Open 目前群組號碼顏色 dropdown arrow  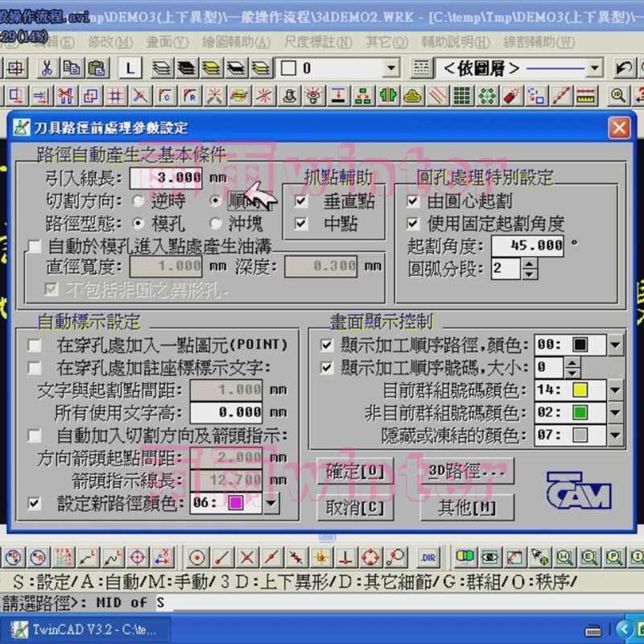[615, 390]
